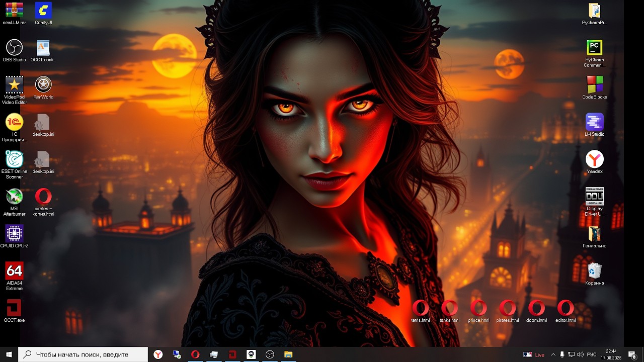Select the VideoPad Video Editor shortcut
The height and width of the screenshot is (362, 644).
[x=14, y=90]
